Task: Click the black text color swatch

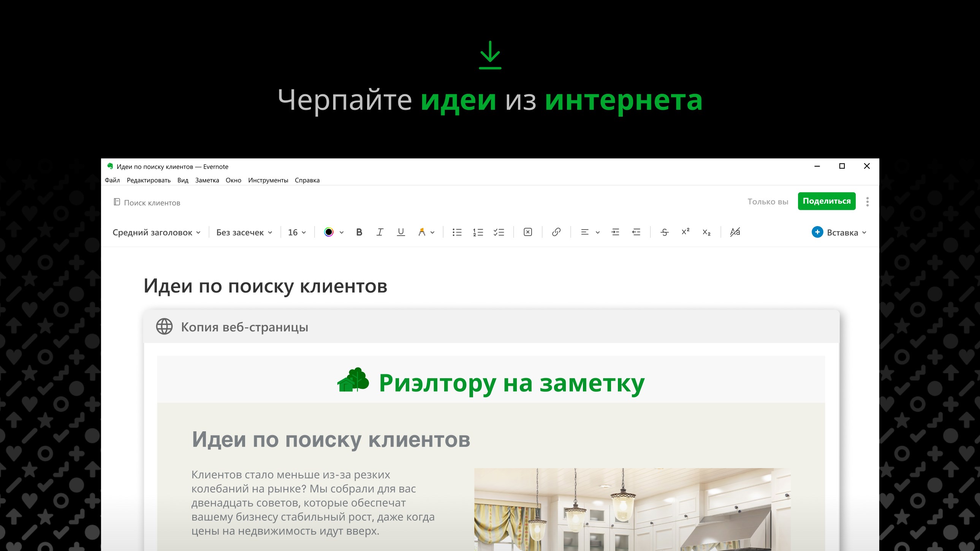Action: click(329, 232)
